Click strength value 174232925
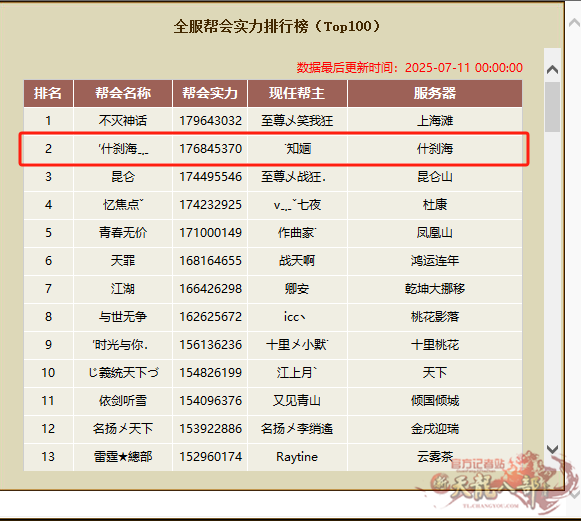 tap(210, 205)
